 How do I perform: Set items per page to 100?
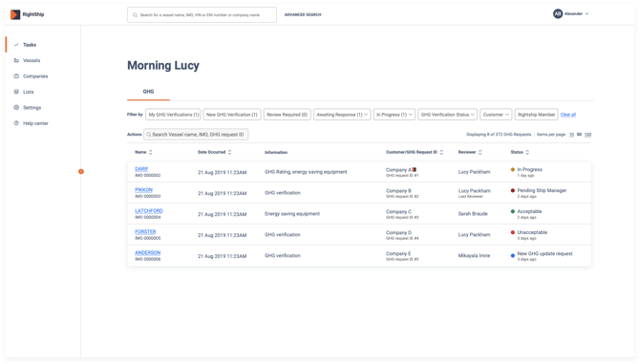(587, 135)
